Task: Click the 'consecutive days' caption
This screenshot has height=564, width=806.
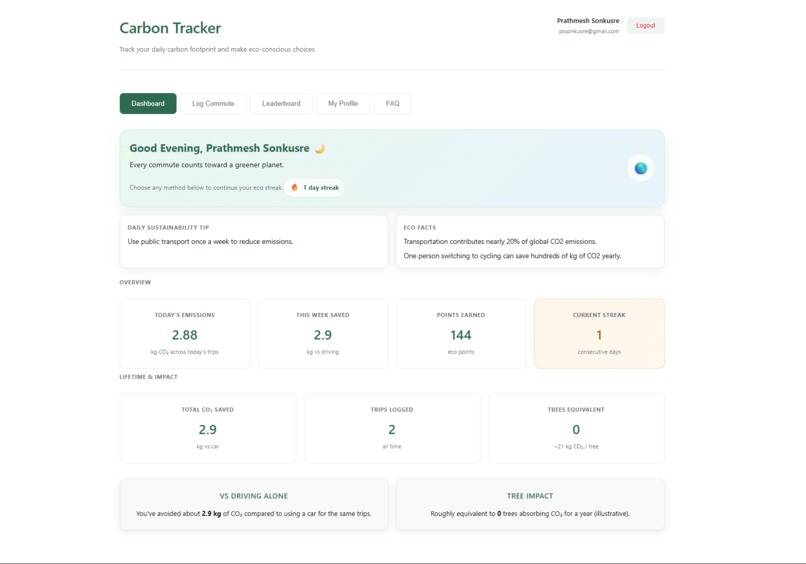Action: pyautogui.click(x=599, y=352)
